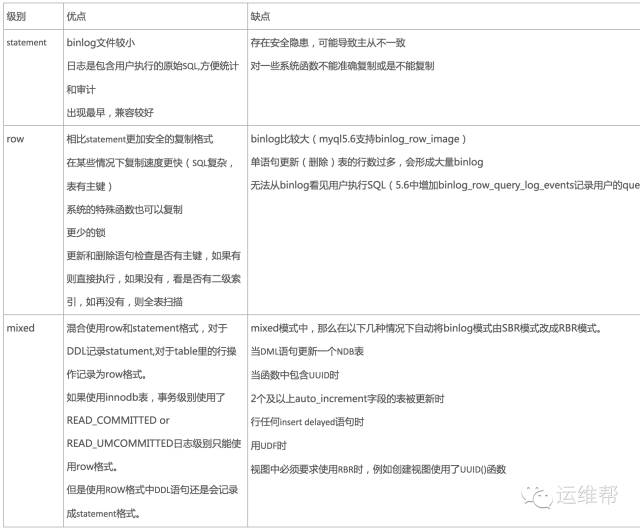
Task: Click the WeChat logo watermark icon
Action: tap(537, 497)
